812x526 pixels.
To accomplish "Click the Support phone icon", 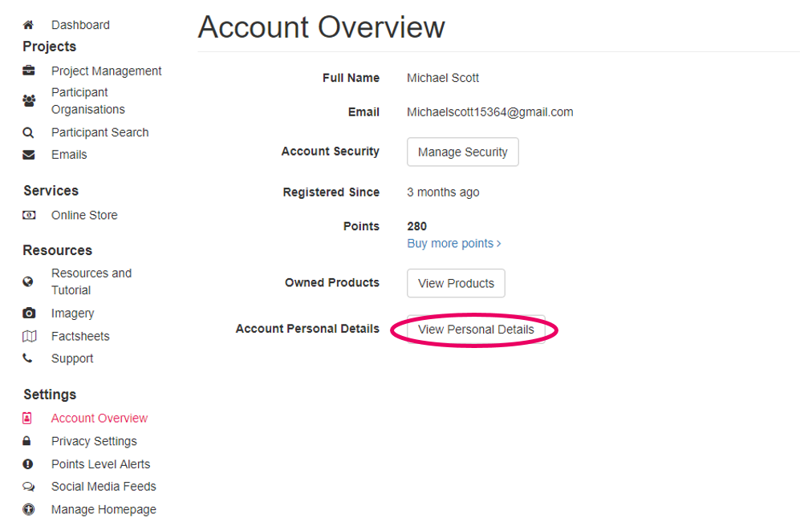I will pyautogui.click(x=27, y=358).
